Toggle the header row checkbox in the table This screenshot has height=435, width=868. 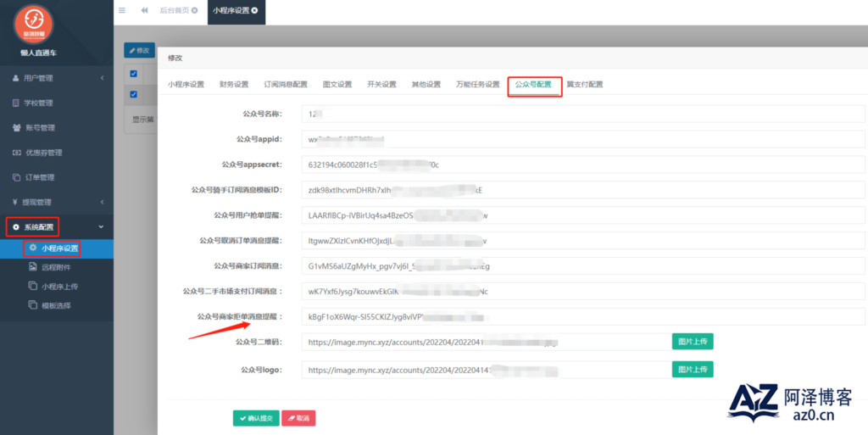133,74
